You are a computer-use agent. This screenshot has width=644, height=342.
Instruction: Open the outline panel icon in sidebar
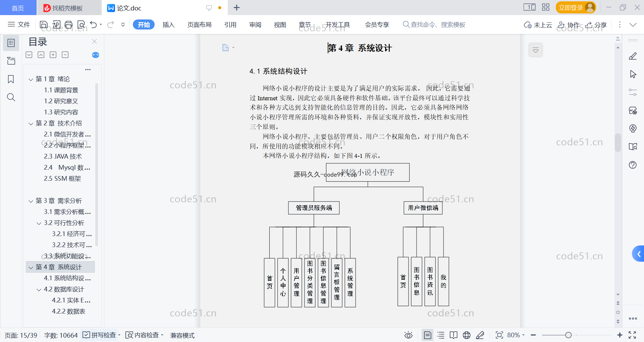coord(11,43)
